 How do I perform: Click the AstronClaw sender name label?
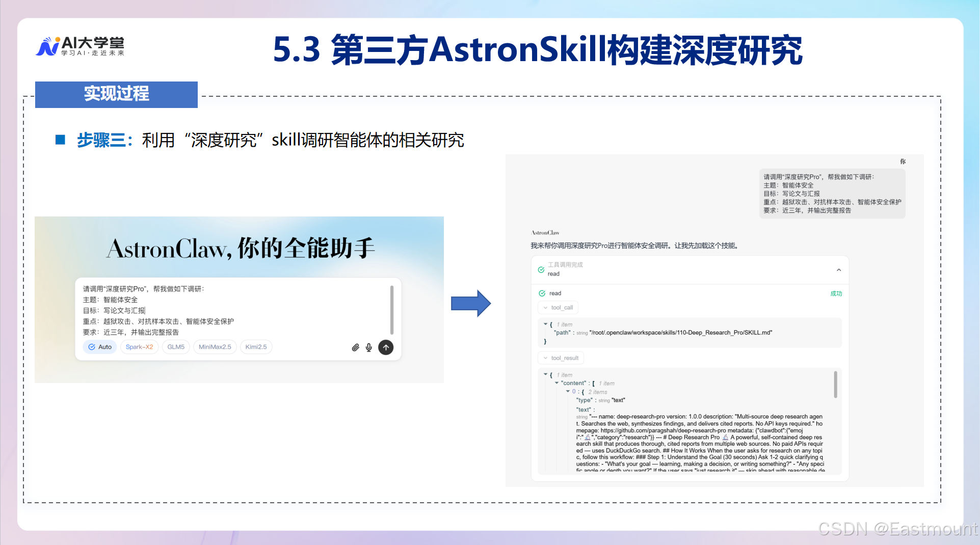pos(545,233)
